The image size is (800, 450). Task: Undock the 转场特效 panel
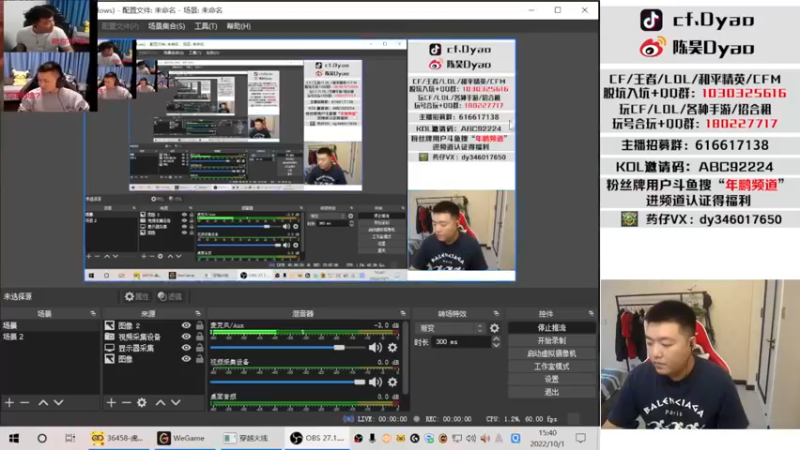click(x=496, y=313)
